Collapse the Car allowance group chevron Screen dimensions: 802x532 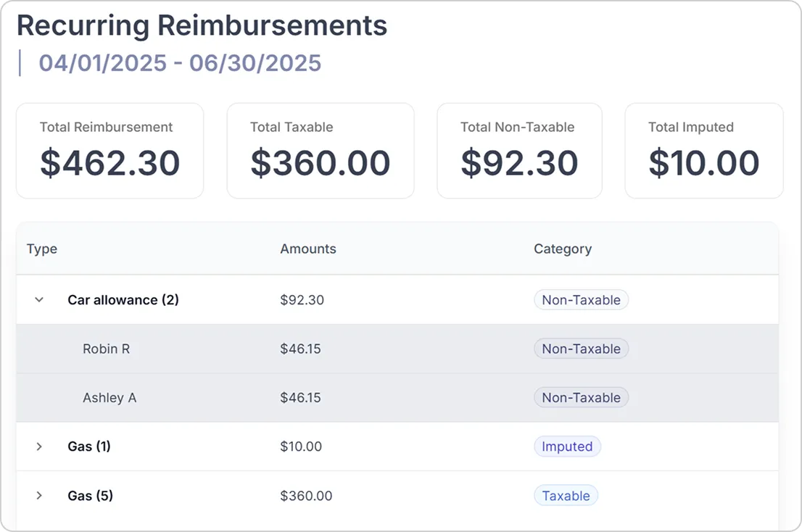40,299
